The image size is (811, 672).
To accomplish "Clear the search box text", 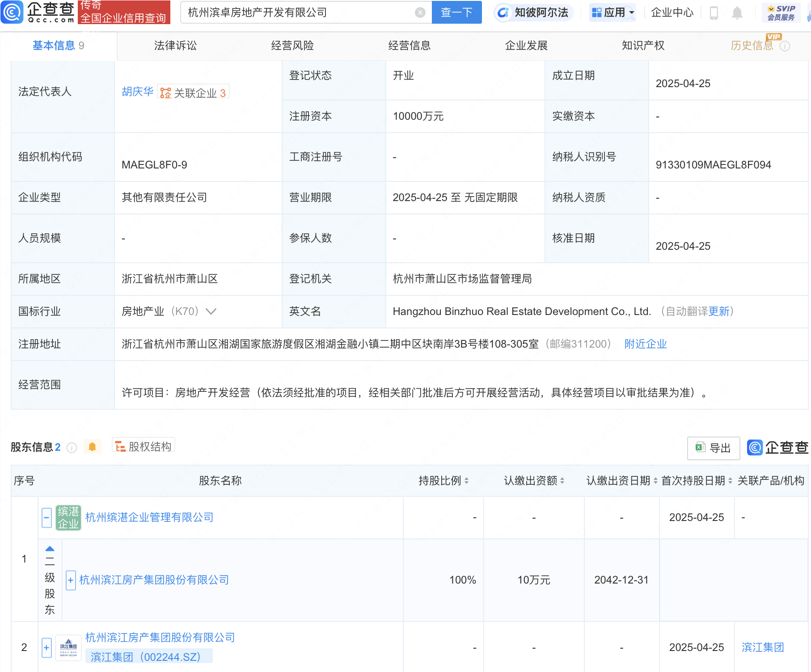I will pos(420,13).
